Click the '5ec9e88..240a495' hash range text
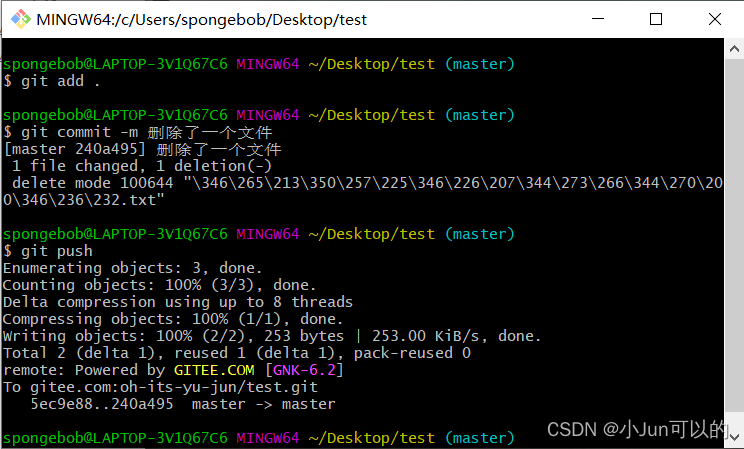This screenshot has height=449, width=744. point(102,404)
